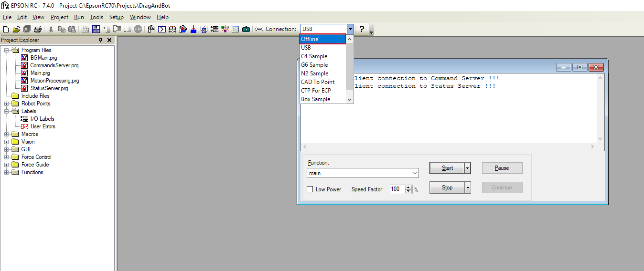
Task: Click the red dot grid toolbar icon
Action: tap(172, 29)
